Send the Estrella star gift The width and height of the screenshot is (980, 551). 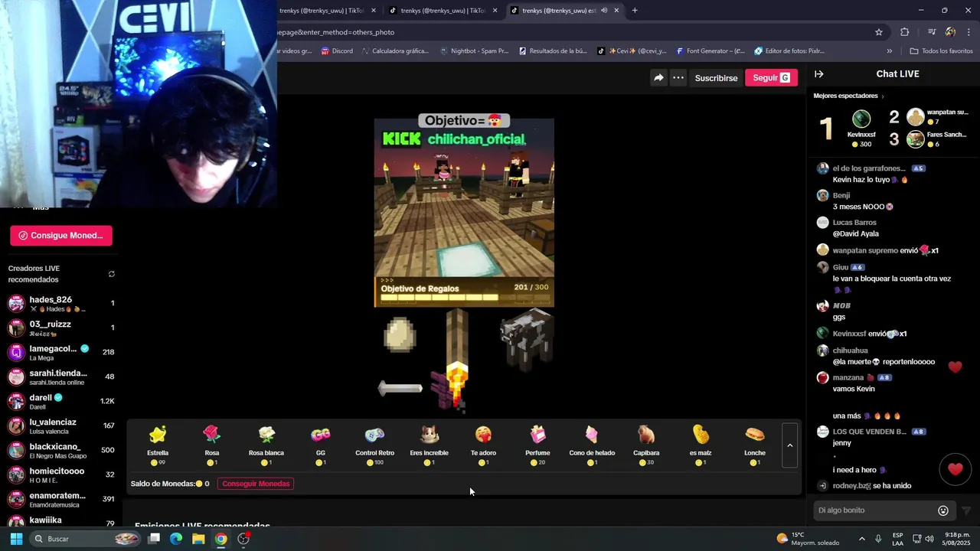click(158, 445)
